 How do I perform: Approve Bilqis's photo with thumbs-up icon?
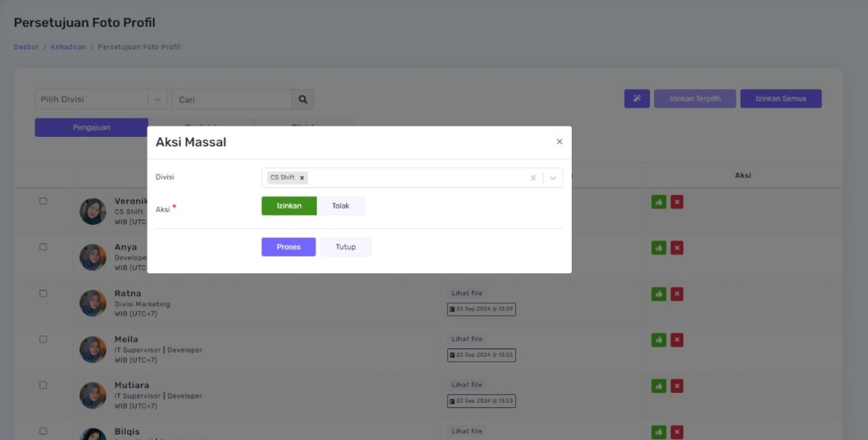tap(659, 432)
